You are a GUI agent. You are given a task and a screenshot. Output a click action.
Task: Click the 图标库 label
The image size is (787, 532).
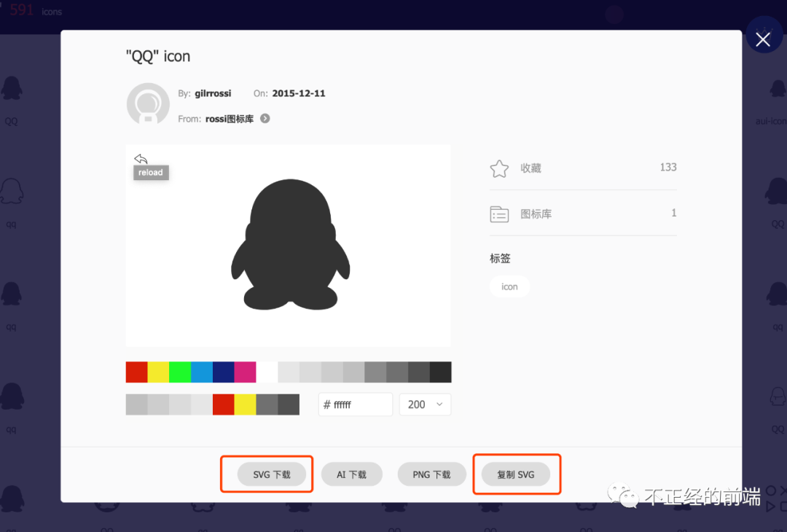click(536, 214)
